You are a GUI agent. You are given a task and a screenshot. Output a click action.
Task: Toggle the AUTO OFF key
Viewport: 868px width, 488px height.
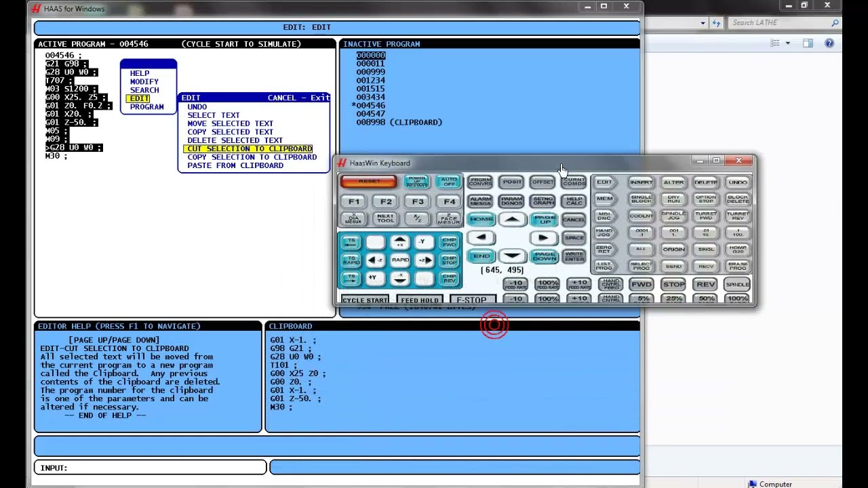coord(448,182)
